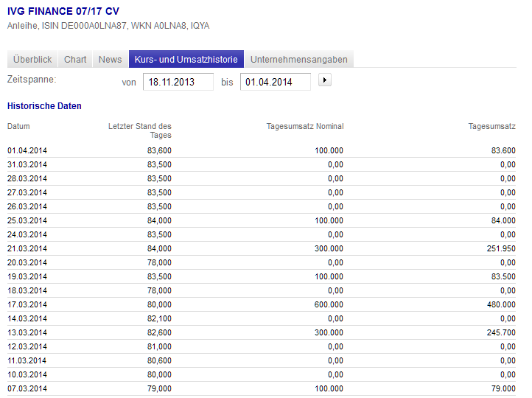The height and width of the screenshot is (398, 532).
Task: Select date cell 01.04.2014 in table
Action: point(27,150)
